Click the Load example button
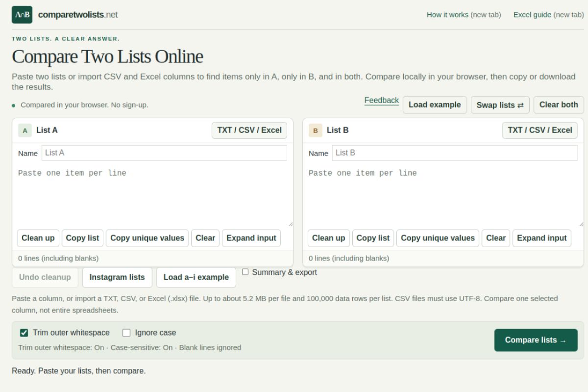 pyautogui.click(x=435, y=105)
